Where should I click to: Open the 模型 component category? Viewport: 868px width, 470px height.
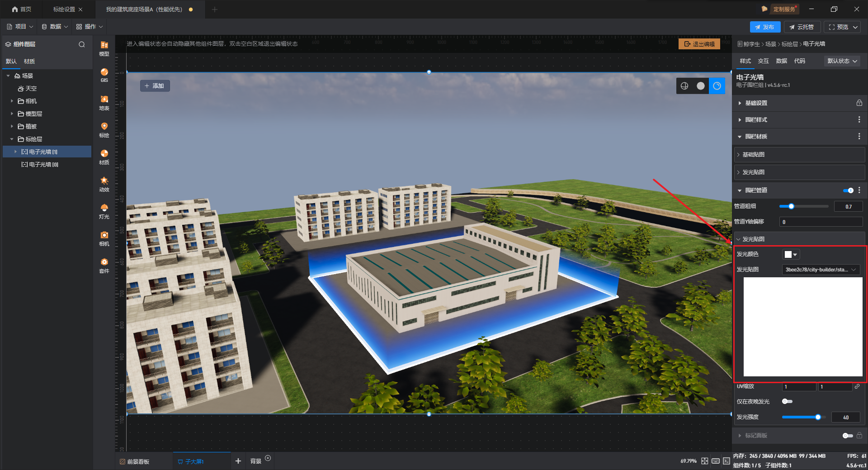pos(104,48)
